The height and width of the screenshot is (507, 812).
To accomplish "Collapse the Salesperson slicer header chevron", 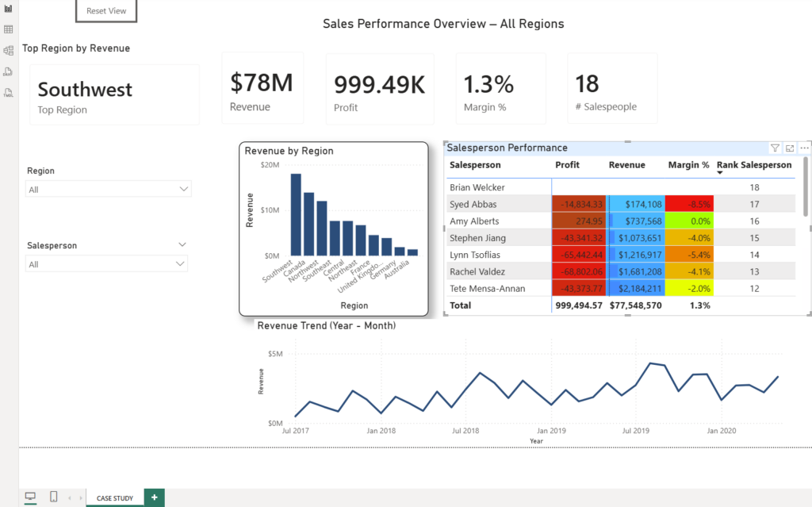I will pos(182,244).
